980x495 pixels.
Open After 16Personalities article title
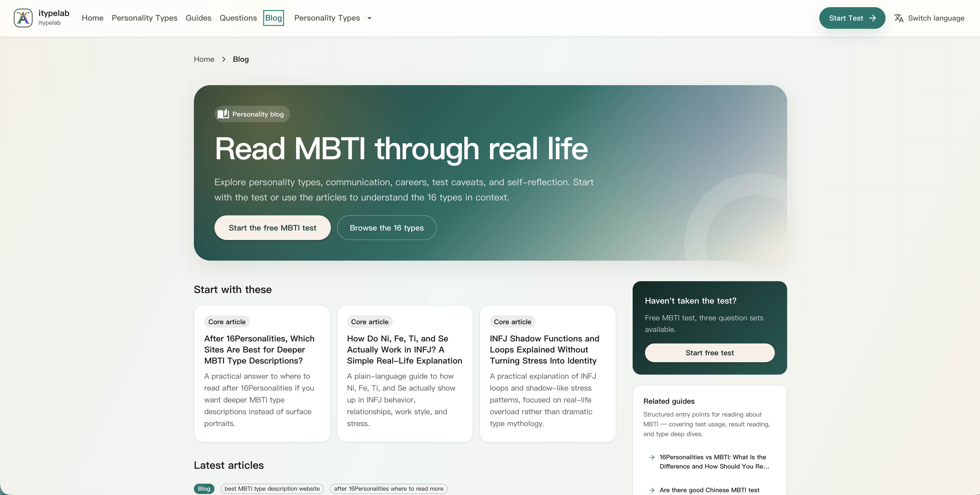point(260,350)
